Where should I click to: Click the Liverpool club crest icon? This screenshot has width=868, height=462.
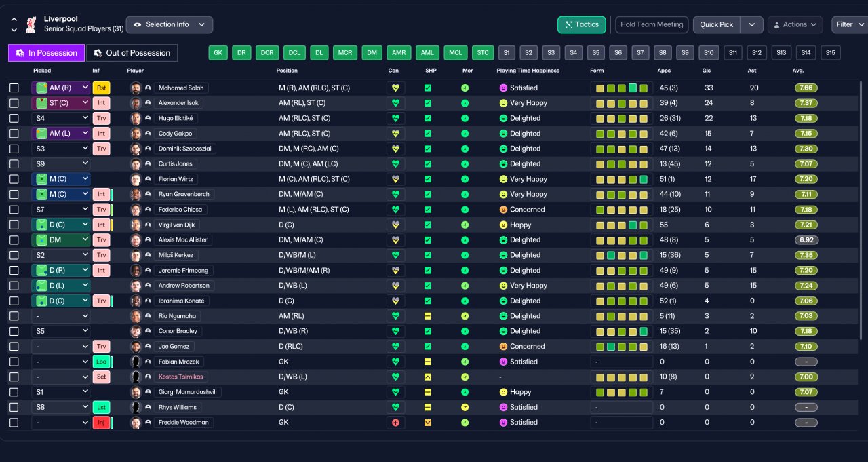click(x=31, y=24)
